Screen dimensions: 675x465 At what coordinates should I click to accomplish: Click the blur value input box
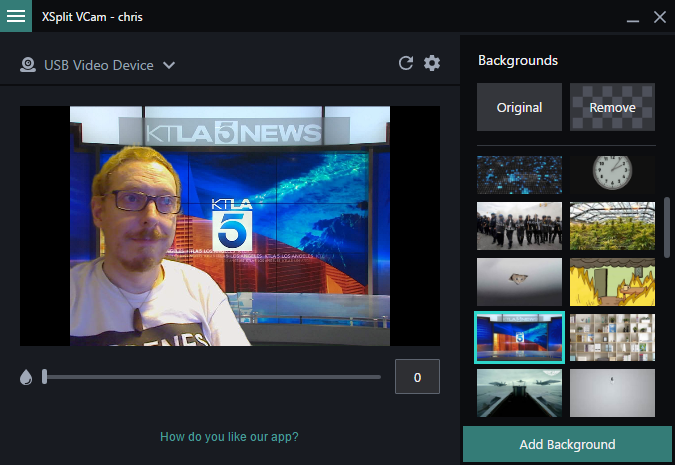(x=417, y=377)
